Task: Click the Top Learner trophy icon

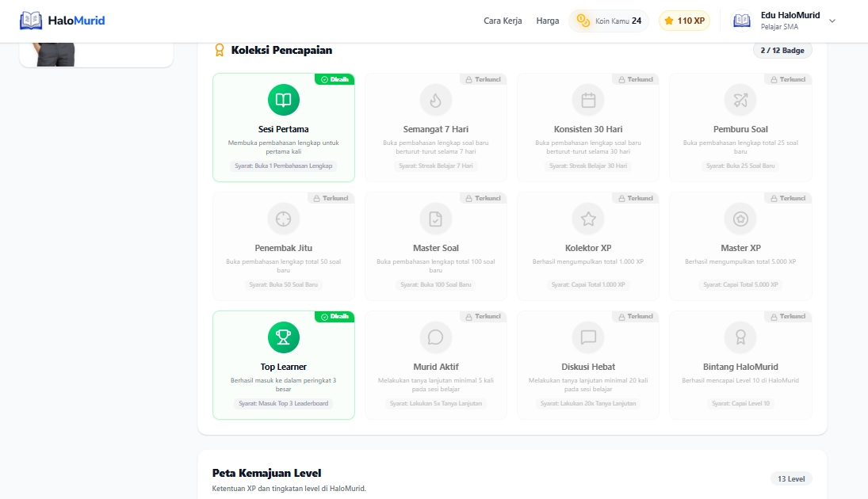Action: [284, 337]
